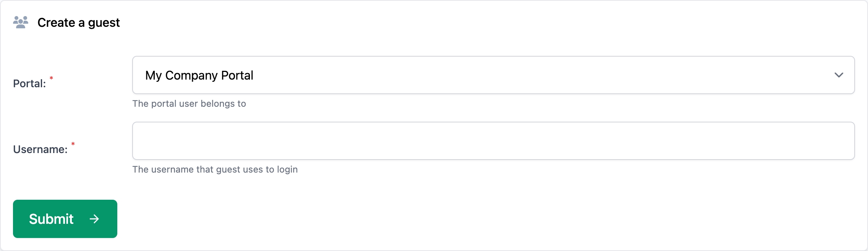Click "The portal user belongs to" hint
This screenshot has height=251, width=868.
click(189, 104)
